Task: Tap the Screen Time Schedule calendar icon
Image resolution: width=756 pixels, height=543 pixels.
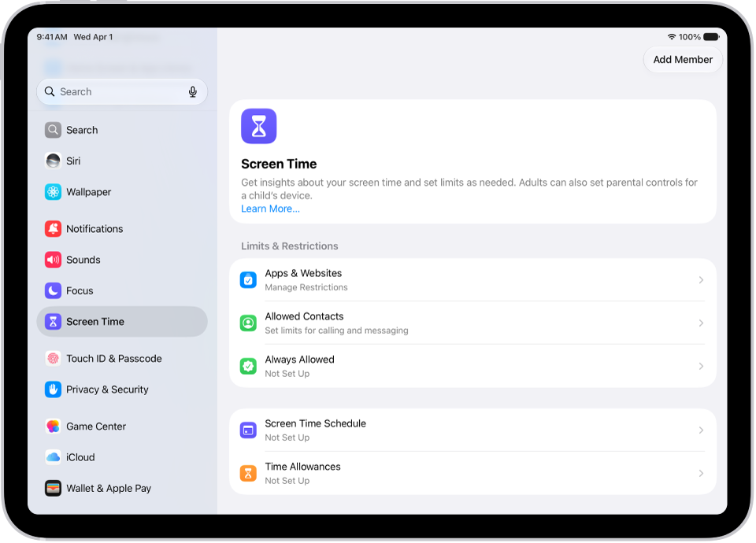Action: coord(248,430)
